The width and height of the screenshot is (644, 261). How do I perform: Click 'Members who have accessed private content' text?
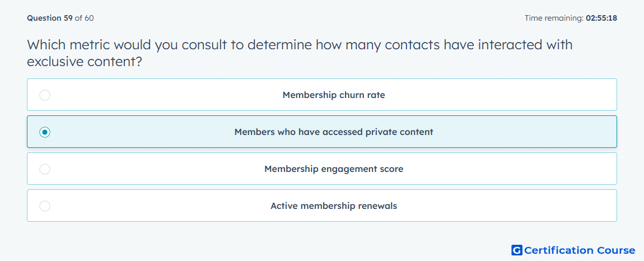point(334,132)
